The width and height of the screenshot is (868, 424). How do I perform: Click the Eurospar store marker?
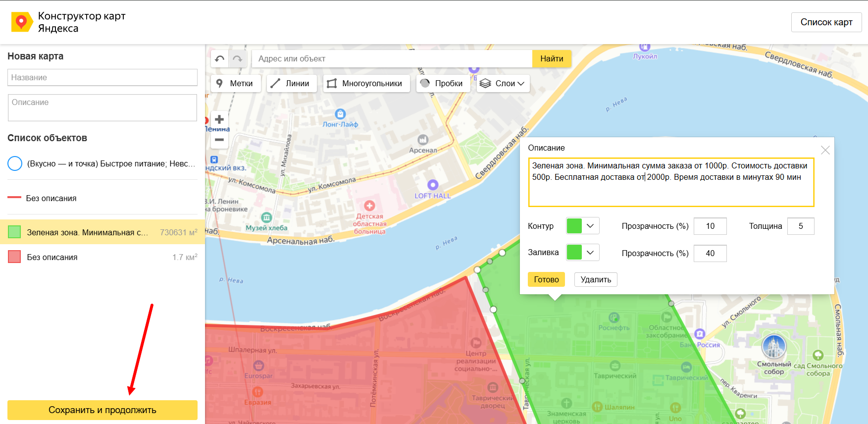(258, 366)
